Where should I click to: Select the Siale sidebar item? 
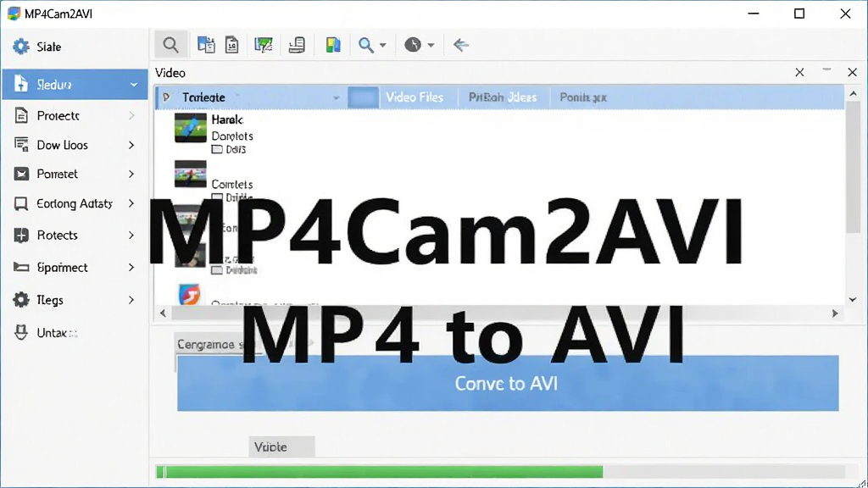click(75, 47)
